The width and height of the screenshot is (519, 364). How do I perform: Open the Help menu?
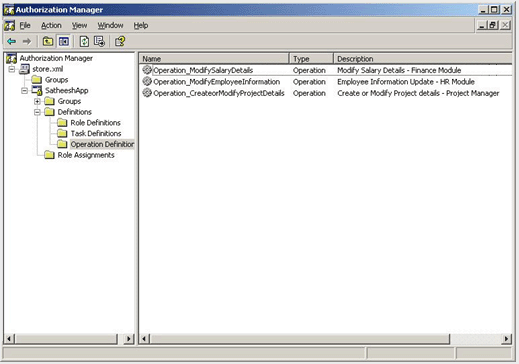point(141,26)
